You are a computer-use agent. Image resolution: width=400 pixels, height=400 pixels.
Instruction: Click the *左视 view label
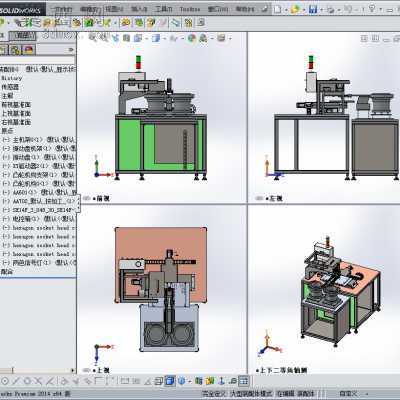[x=274, y=199]
